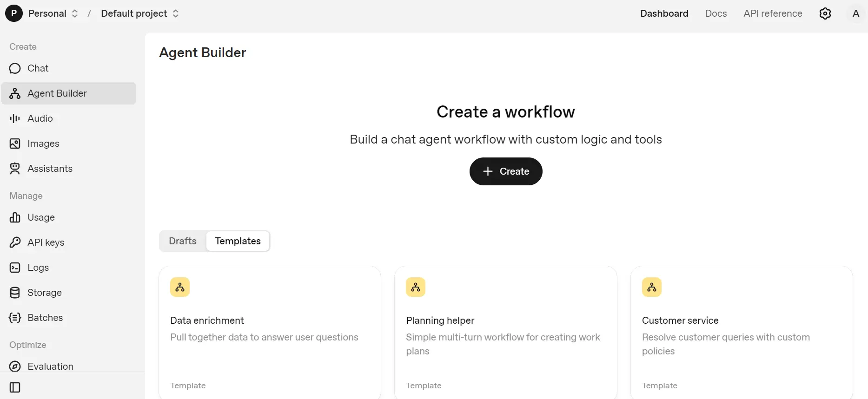Open the Audio section from the sidebar
This screenshot has width=868, height=399.
[14, 118]
